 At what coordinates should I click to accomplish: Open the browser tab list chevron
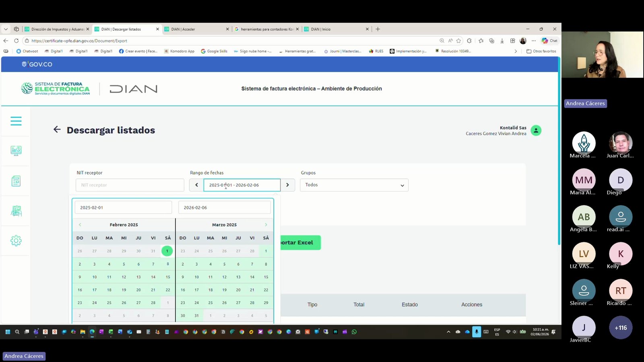pyautogui.click(x=6, y=29)
